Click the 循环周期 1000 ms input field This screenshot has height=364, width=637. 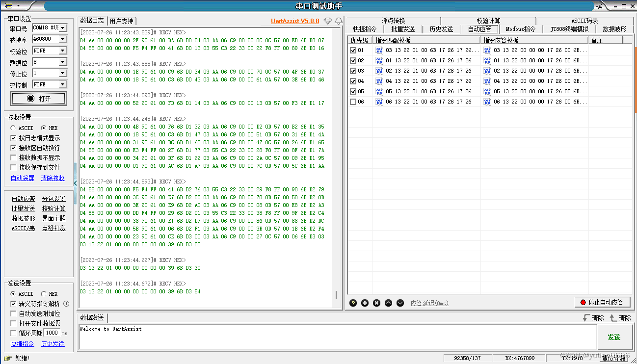[52, 333]
